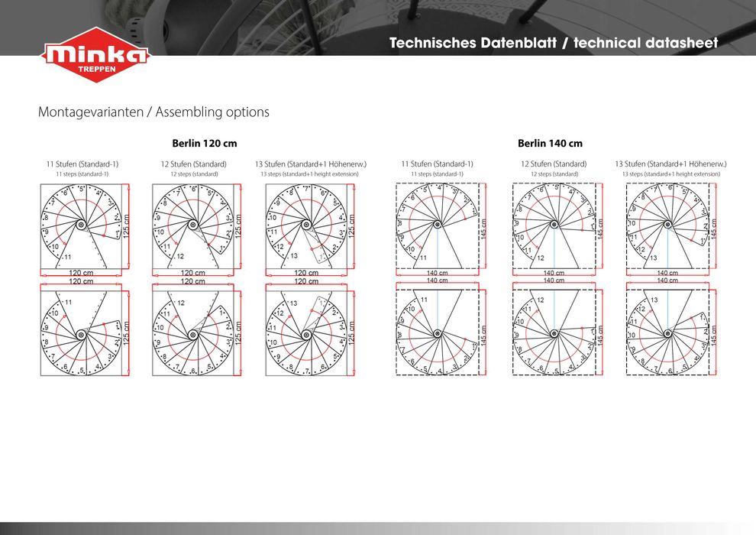
Task: Select bottom Berlin 120 cm 13-step diagram
Action: point(310,329)
